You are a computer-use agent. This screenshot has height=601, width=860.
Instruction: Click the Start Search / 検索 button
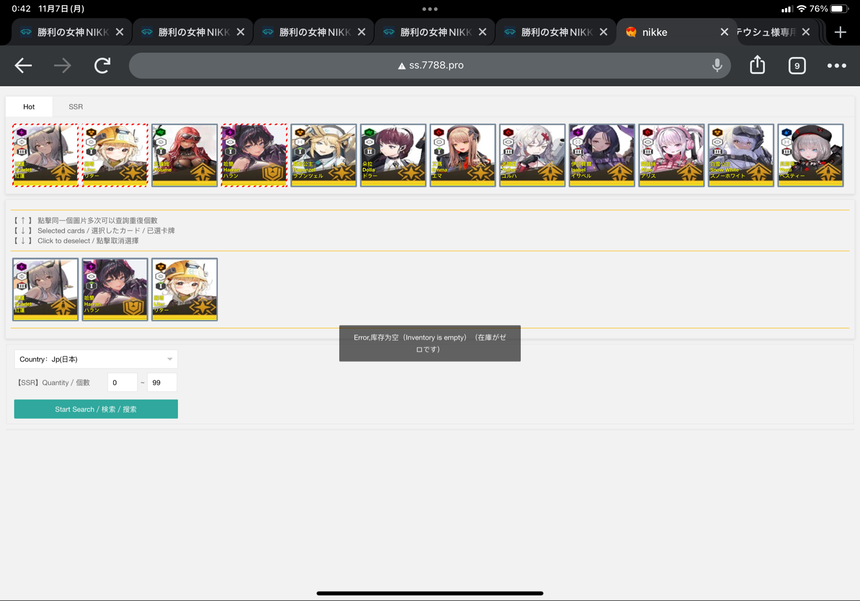[96, 409]
